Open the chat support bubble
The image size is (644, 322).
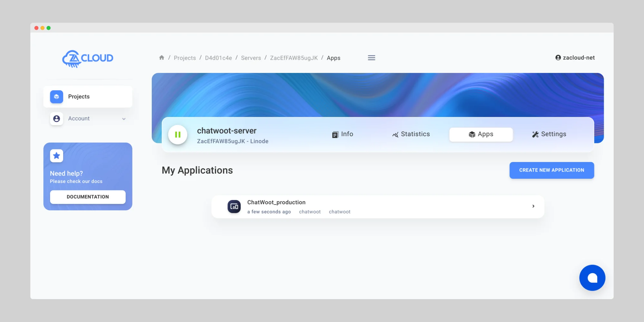[x=592, y=277]
